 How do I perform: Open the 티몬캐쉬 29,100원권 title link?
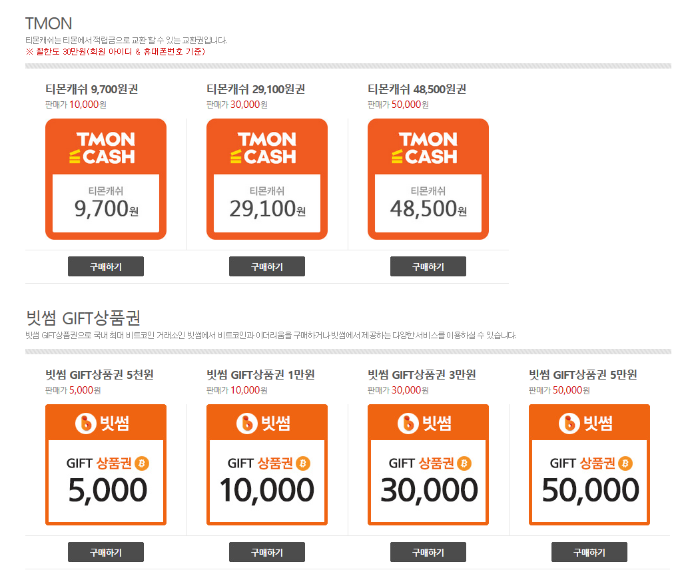(x=256, y=89)
